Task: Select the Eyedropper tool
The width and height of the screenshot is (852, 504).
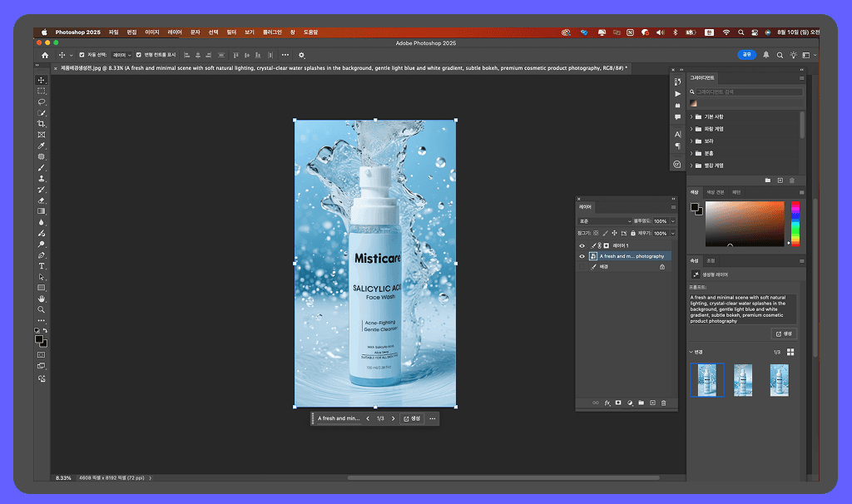Action: tap(42, 146)
